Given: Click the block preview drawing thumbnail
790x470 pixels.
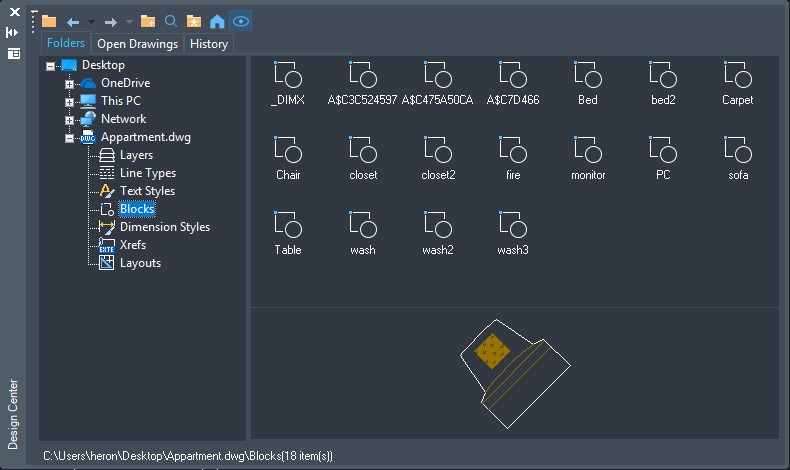Looking at the screenshot, I should [514, 372].
